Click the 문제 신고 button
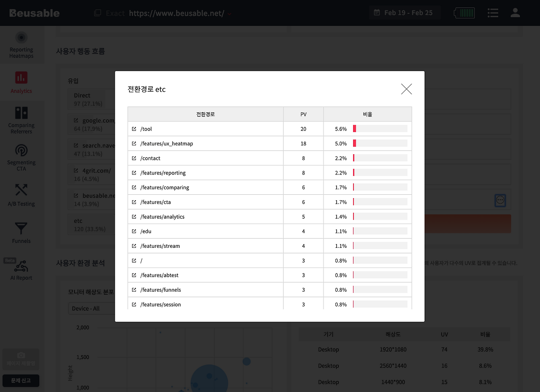The height and width of the screenshot is (392, 540). tap(21, 381)
